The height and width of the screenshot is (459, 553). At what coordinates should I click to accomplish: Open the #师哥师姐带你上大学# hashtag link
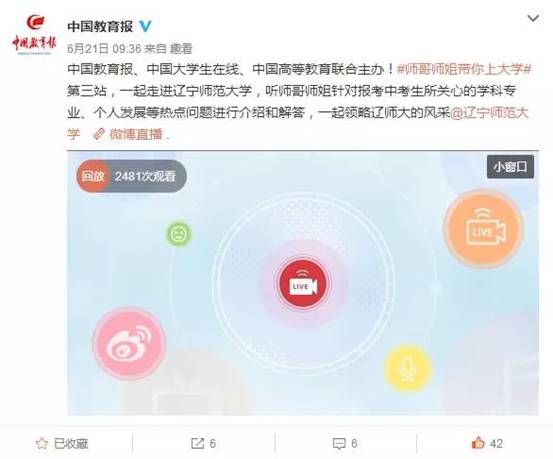click(x=464, y=69)
